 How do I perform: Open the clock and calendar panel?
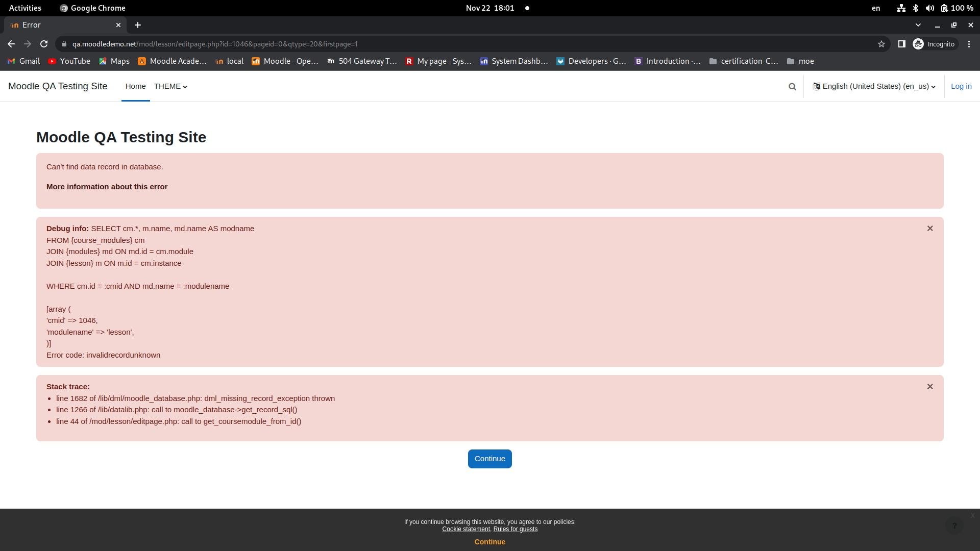click(490, 8)
